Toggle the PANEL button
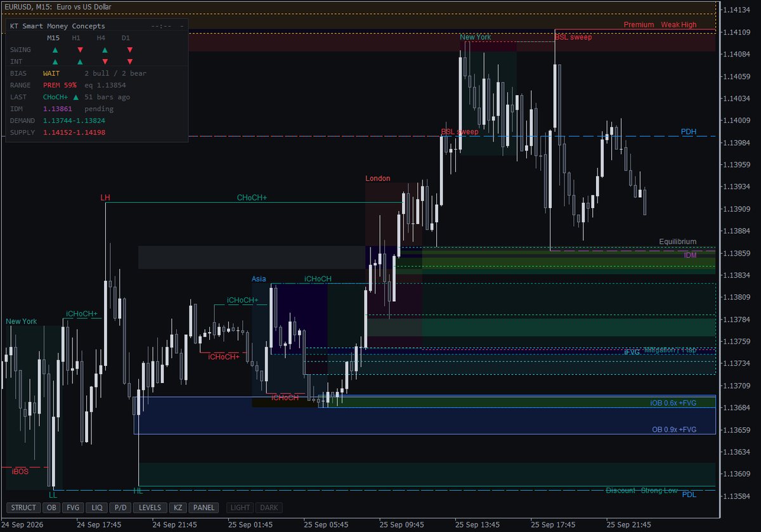The image size is (761, 532). tap(204, 508)
